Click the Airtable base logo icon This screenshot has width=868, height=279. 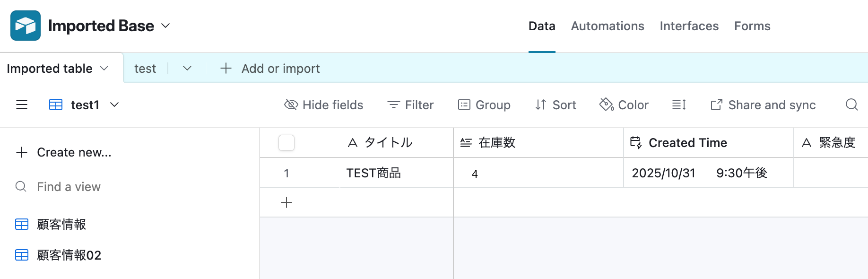pos(26,26)
